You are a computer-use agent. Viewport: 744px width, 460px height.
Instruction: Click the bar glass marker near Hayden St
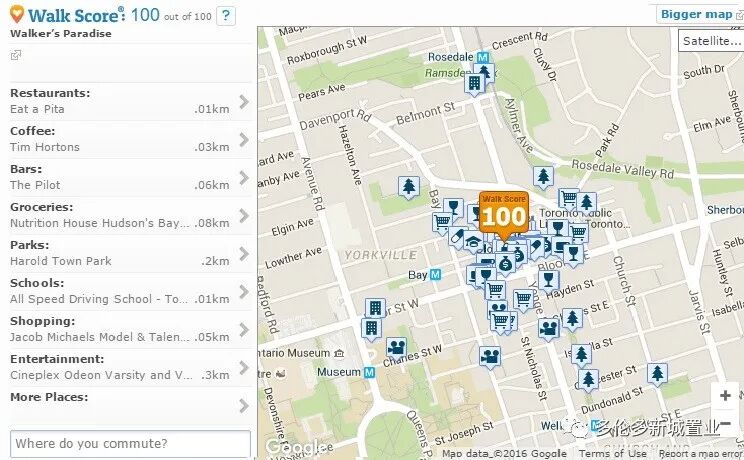click(x=549, y=280)
